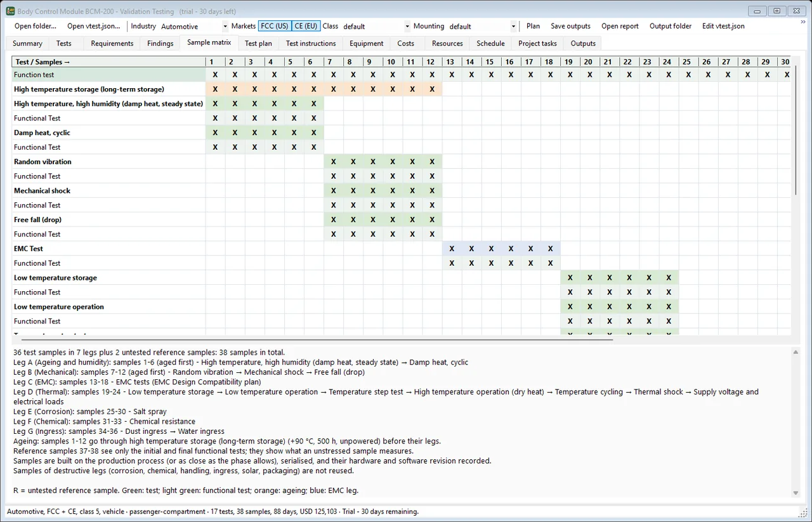Screen dimensions: 812x522
Task: Open the Requirements tab
Action: (112, 44)
